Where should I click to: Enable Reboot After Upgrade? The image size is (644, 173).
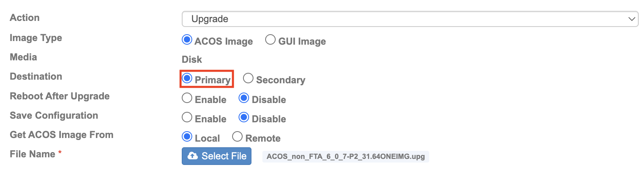pyautogui.click(x=187, y=98)
